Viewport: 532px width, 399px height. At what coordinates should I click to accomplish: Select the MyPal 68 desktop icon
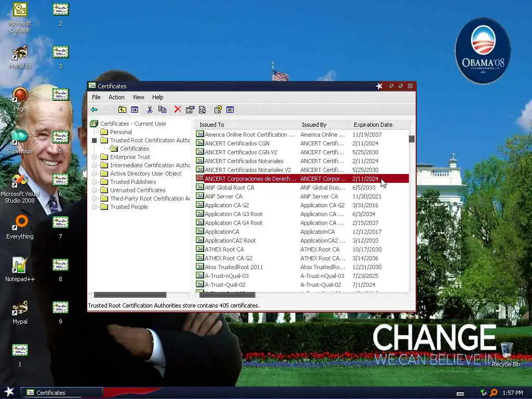[20, 57]
